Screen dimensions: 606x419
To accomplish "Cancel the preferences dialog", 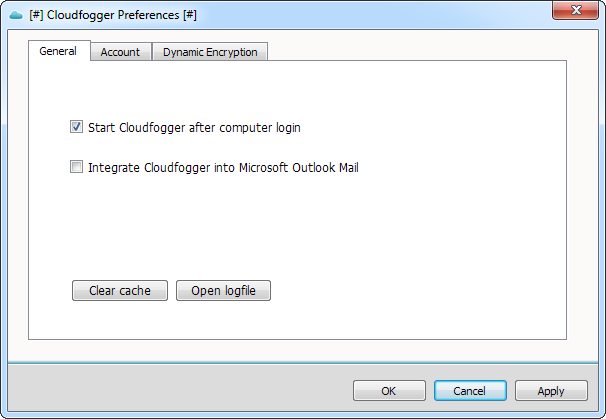I will coord(470,391).
